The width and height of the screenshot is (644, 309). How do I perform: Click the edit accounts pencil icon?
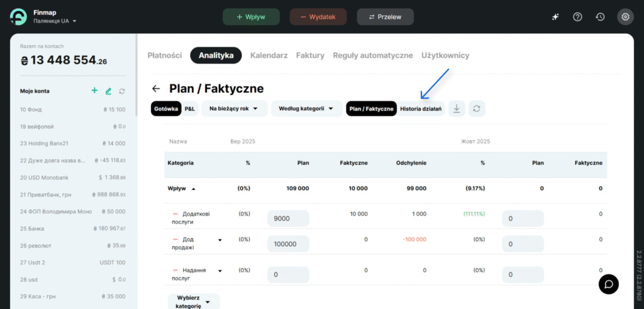(108, 91)
